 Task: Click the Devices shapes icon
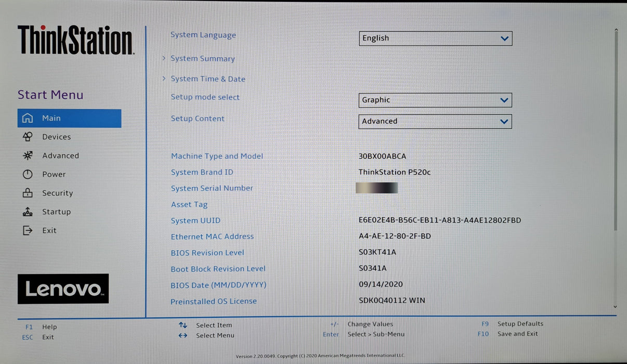point(28,137)
